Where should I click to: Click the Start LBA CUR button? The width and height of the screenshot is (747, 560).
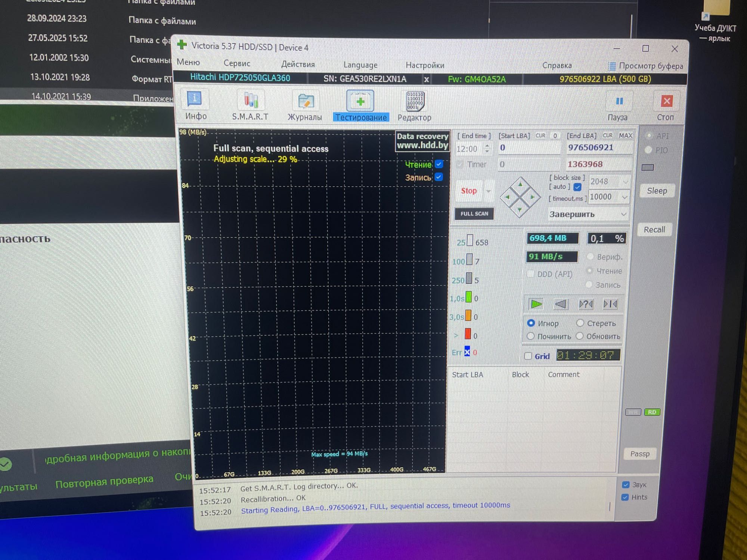pyautogui.click(x=540, y=136)
